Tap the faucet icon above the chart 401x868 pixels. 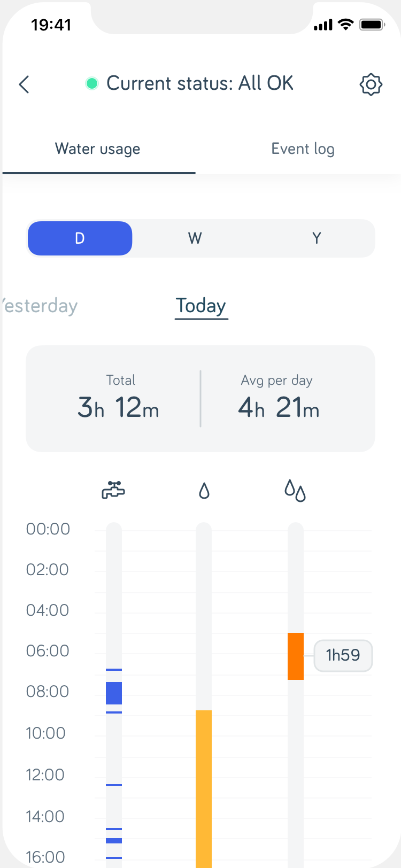click(113, 490)
